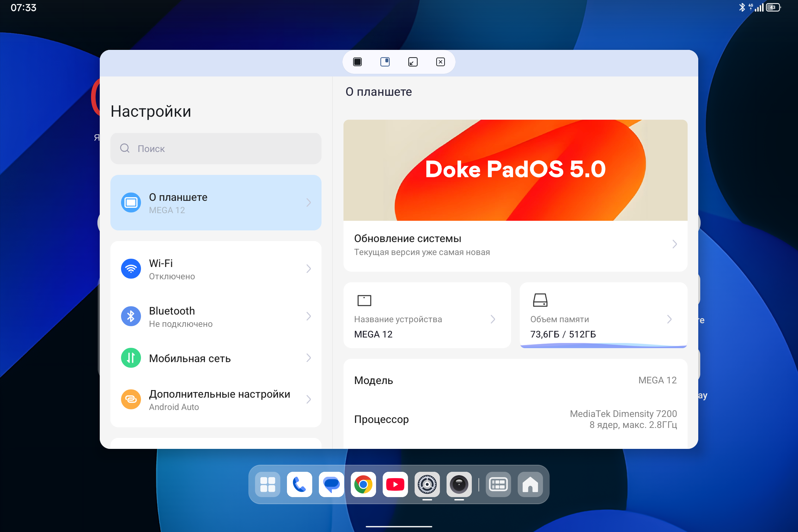Switch window to pinned split mode
This screenshot has width=798, height=532.
(x=385, y=62)
